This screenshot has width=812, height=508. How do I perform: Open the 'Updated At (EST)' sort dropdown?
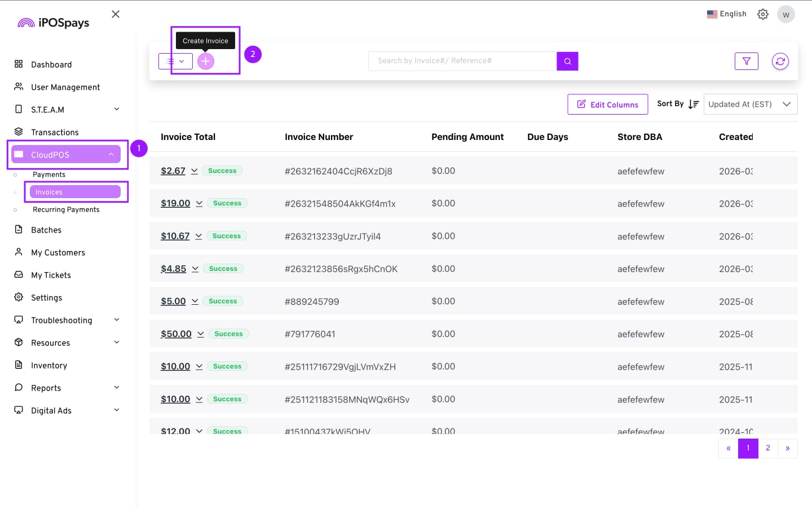[x=750, y=104]
